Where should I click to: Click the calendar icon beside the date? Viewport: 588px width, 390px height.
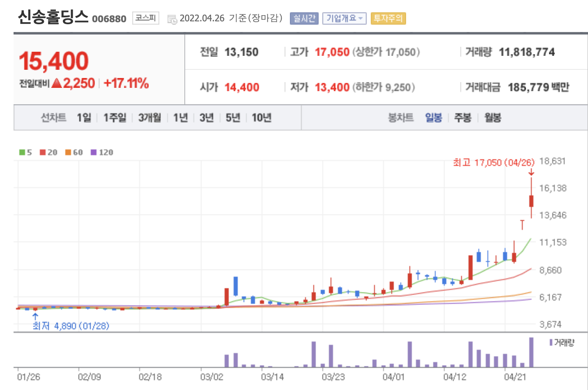click(x=172, y=19)
